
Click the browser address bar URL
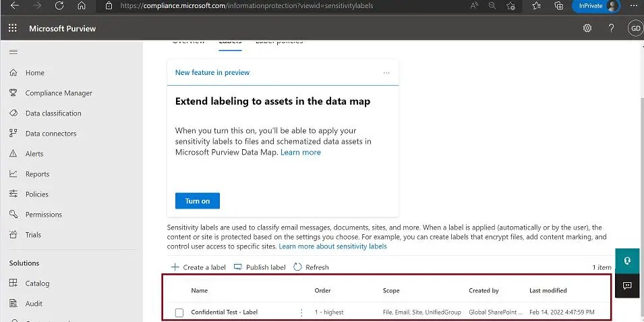[x=246, y=6]
